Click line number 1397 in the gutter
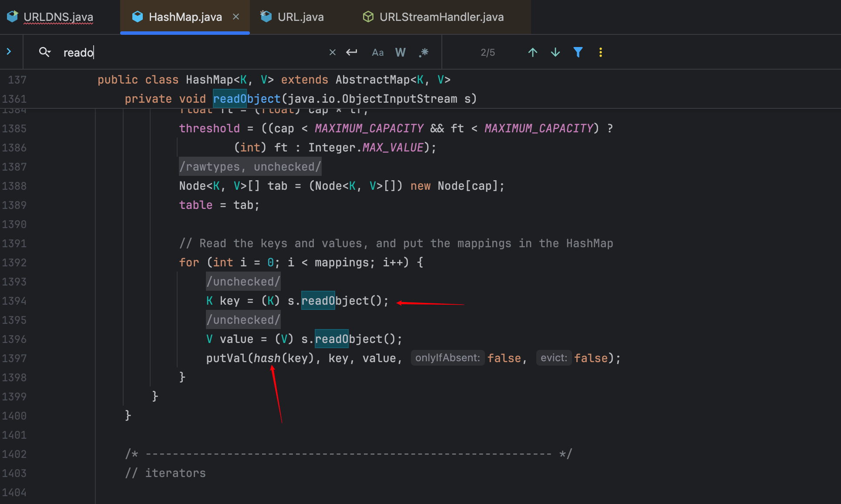The height and width of the screenshot is (504, 841). coord(14,358)
